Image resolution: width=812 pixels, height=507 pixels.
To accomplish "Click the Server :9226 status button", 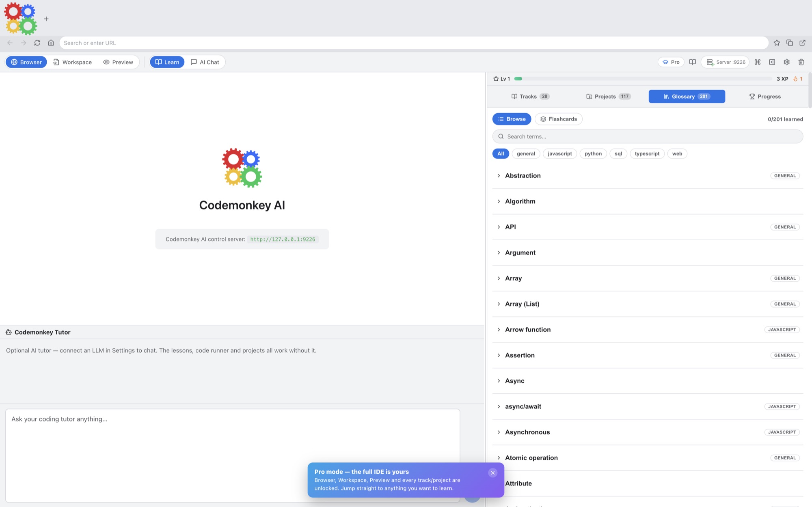I will [x=726, y=62].
